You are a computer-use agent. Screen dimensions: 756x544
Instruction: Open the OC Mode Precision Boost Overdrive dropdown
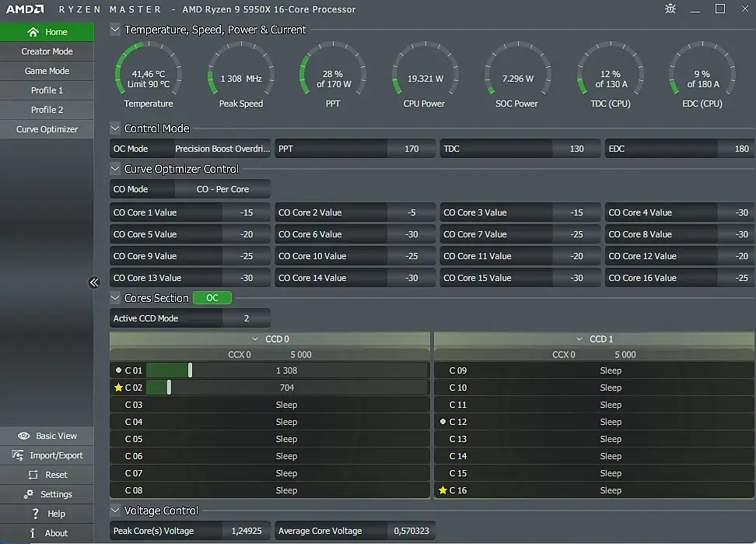tap(222, 149)
